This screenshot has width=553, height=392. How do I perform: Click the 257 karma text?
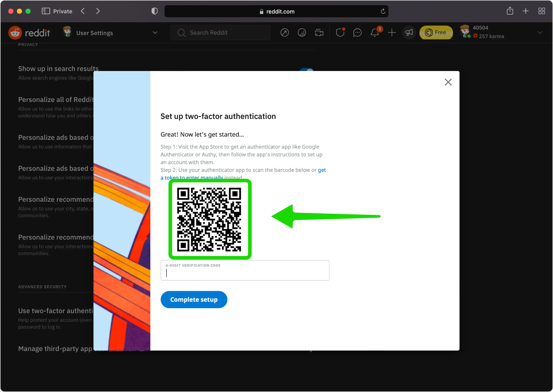pyautogui.click(x=491, y=36)
